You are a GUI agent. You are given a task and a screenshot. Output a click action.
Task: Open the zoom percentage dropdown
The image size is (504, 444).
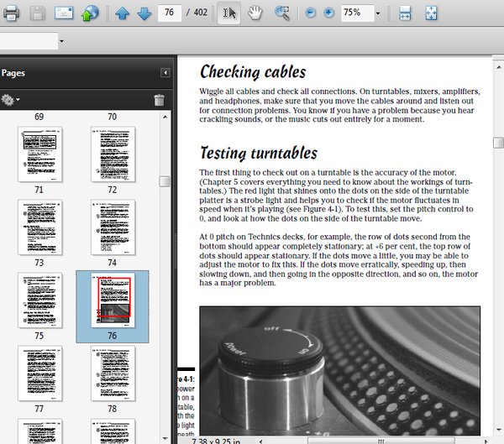coord(377,13)
